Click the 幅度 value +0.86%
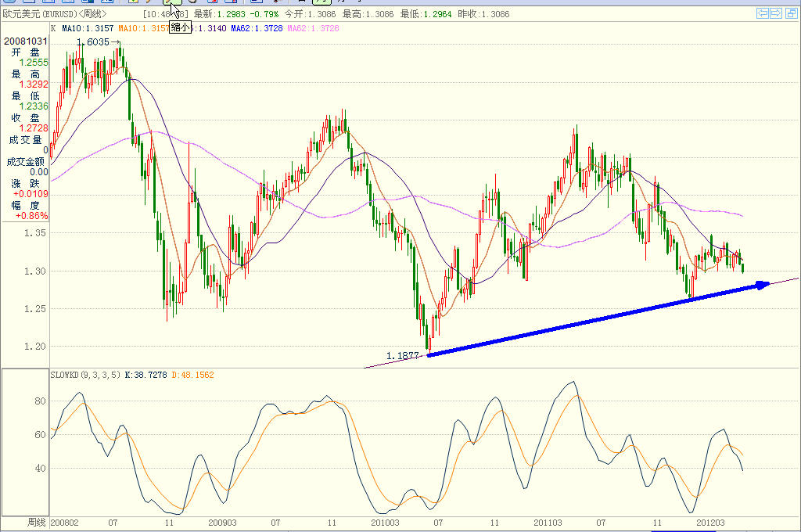The height and width of the screenshot is (532, 801). click(x=31, y=216)
